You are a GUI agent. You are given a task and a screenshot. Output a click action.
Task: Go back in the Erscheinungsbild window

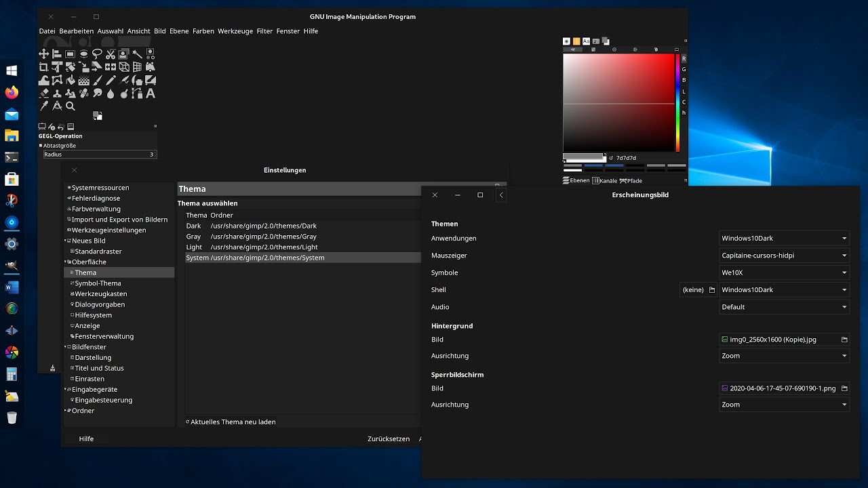click(501, 195)
